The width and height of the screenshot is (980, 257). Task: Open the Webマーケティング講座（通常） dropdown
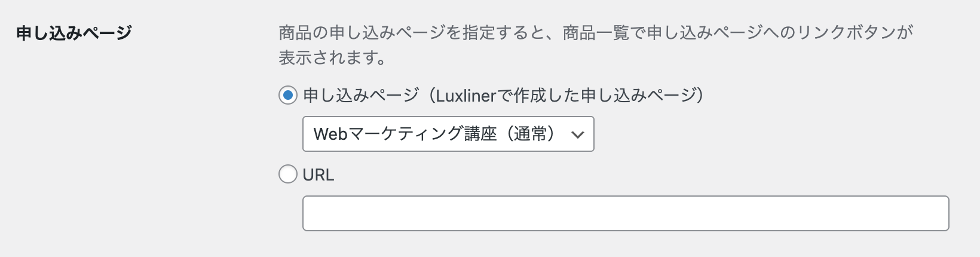pos(448,134)
